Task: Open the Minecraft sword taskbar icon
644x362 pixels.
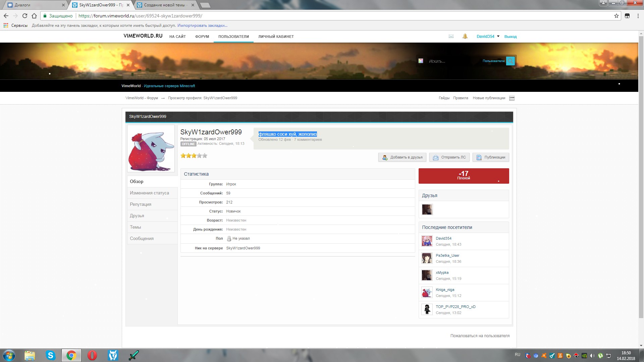Action: pos(134,355)
